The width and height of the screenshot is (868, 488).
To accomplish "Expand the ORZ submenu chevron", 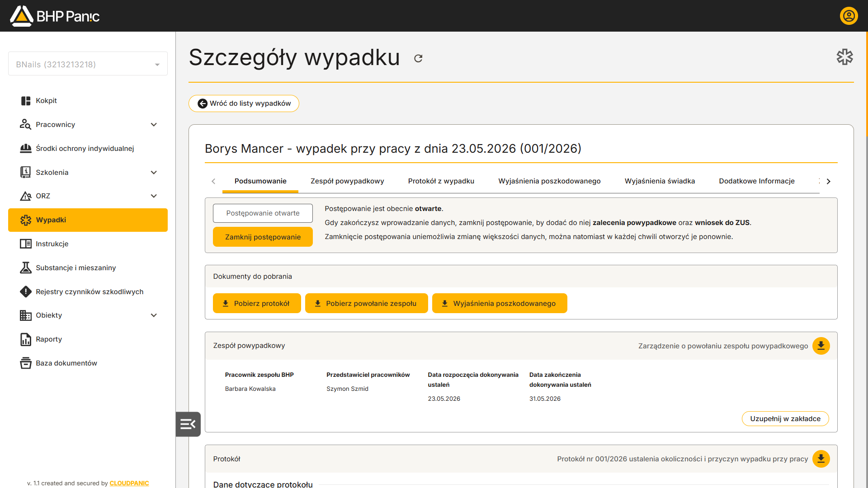I will point(154,196).
